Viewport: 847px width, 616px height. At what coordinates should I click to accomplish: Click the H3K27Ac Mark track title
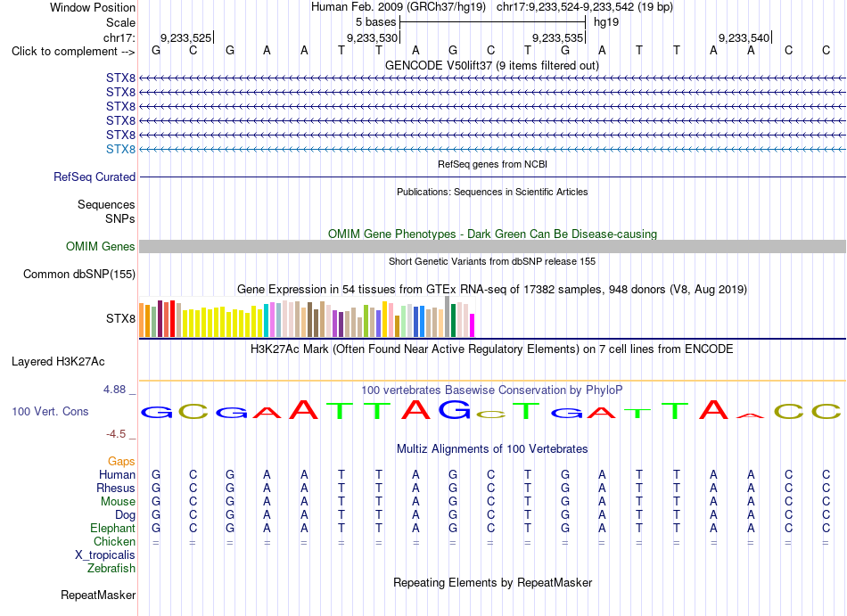coord(491,349)
